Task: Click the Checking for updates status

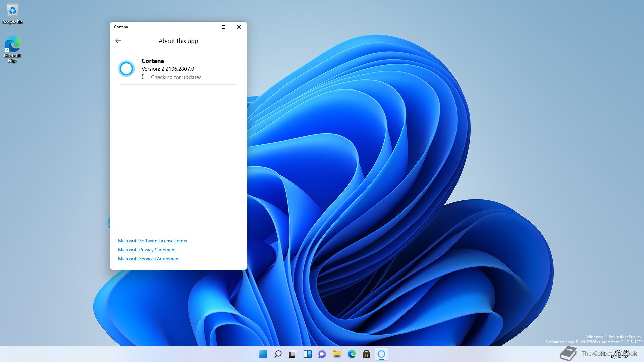Action: point(176,77)
